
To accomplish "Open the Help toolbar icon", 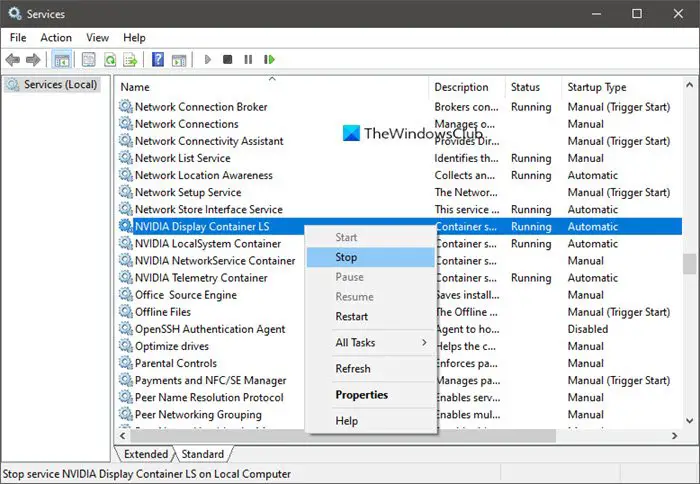I will coord(158,59).
